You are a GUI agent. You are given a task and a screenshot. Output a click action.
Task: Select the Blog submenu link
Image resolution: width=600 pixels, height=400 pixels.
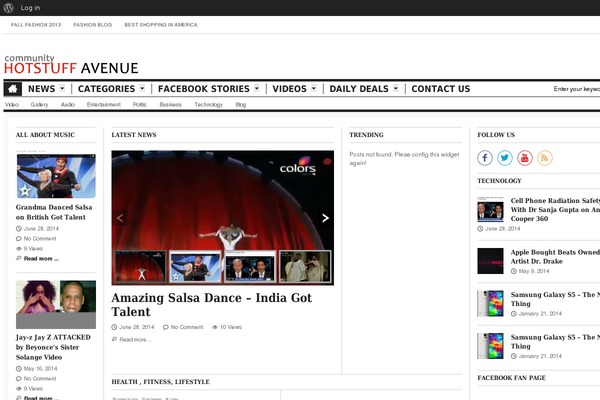tap(241, 104)
